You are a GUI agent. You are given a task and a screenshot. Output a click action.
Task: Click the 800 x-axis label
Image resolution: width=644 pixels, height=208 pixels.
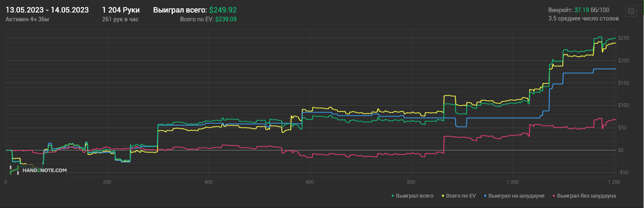pos(411,182)
